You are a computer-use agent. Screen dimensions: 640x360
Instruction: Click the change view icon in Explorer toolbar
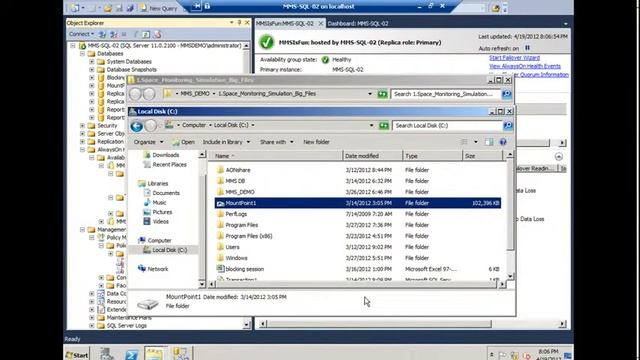[x=464, y=142]
